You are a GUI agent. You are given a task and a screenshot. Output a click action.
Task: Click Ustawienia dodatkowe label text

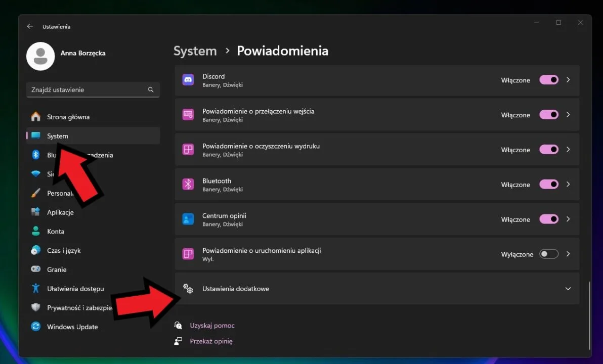tap(236, 289)
